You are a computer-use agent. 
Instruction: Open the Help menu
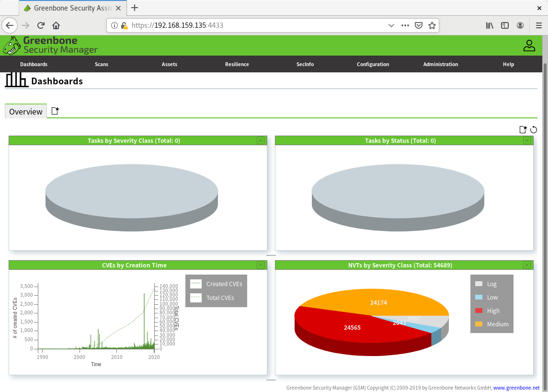(x=509, y=64)
